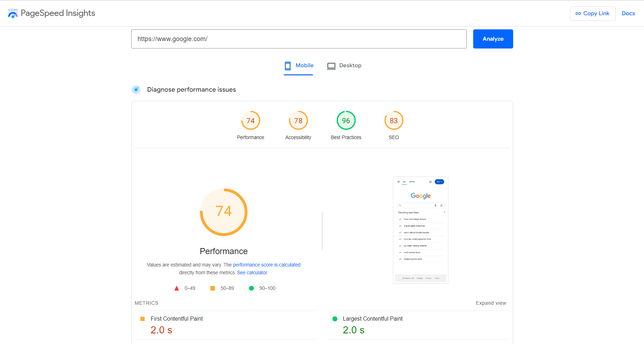Toggle Expand view for metrics
644x344 pixels.
pos(491,303)
